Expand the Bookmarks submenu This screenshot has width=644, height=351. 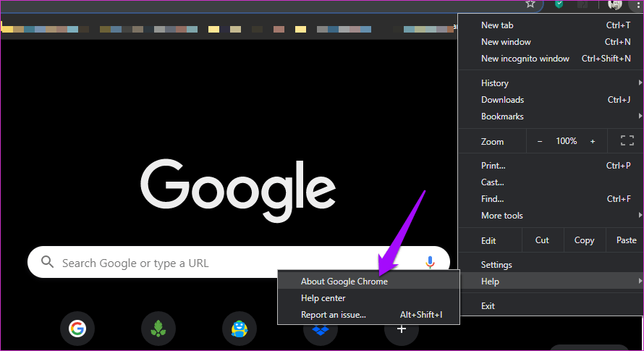point(551,117)
